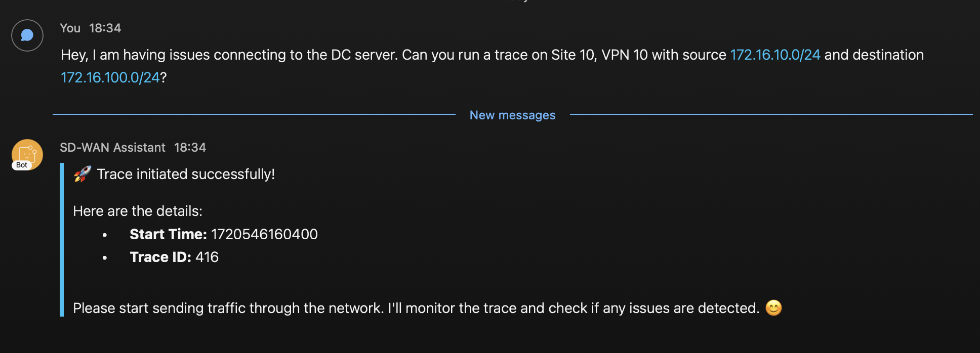Screen dimensions: 980x353
Task: Click the SD-WAN Assistant sender name
Action: 112,148
